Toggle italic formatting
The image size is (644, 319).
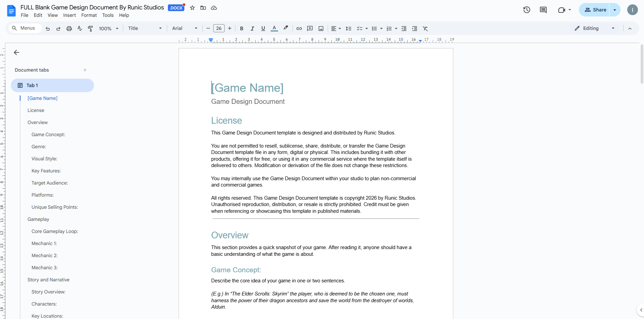pos(252,29)
